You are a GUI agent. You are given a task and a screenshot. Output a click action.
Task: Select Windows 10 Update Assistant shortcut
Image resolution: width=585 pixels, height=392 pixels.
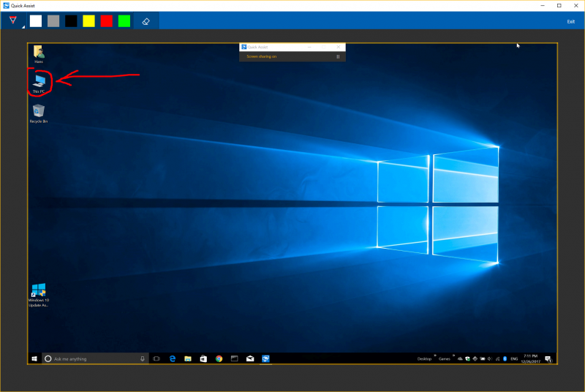39,295
